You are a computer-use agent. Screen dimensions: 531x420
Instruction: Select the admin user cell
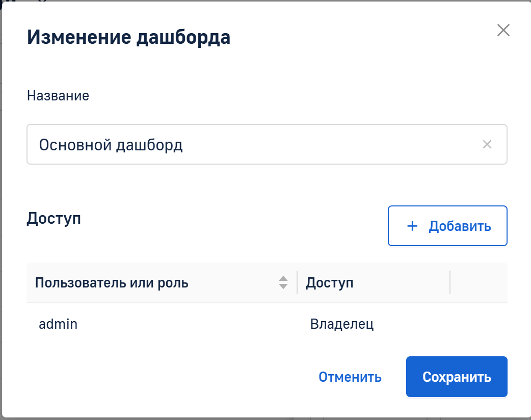(x=58, y=324)
